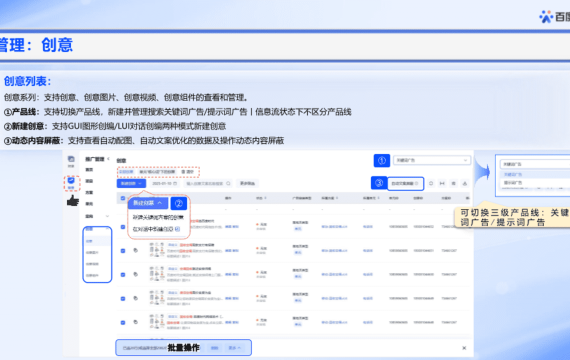Click the refresh icon in table toolbar
Screen dimensions: 570x360
431,184
